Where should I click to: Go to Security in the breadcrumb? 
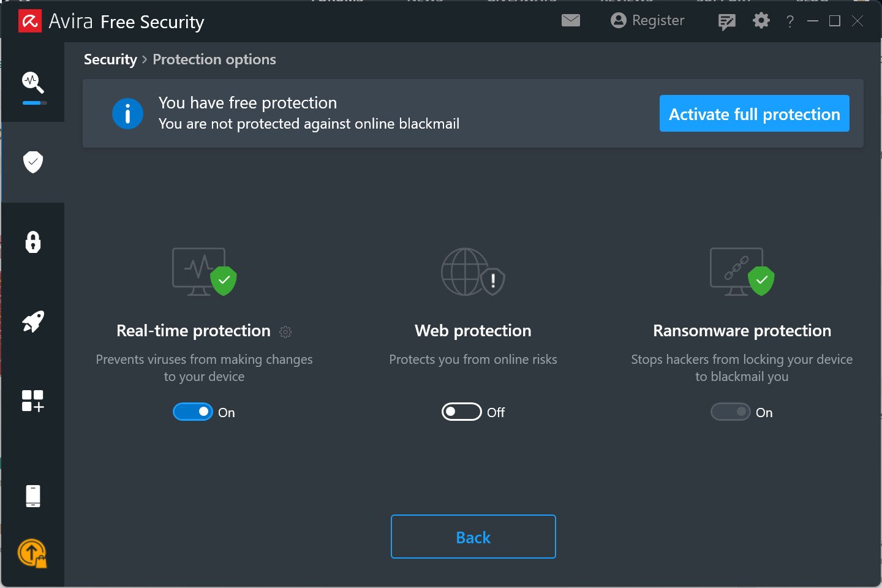point(110,59)
